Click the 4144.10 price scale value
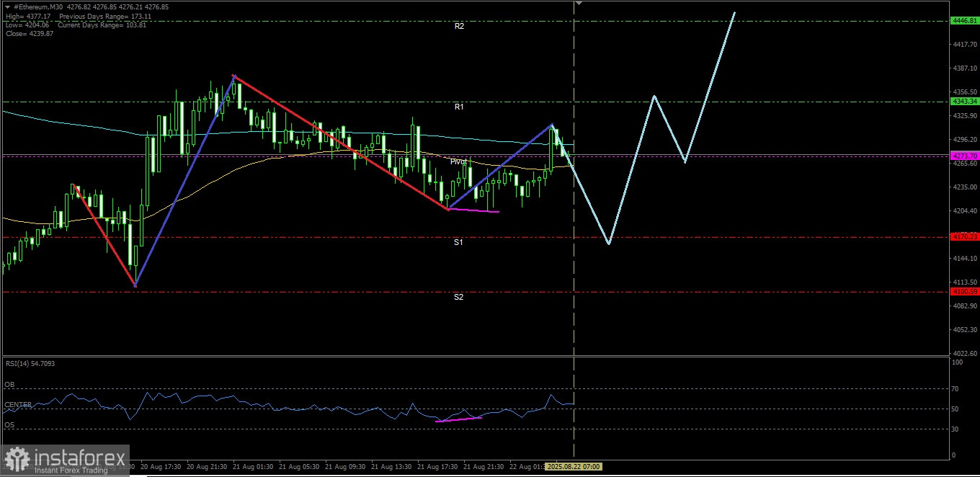Viewport: 980px width, 477px height. coord(964,258)
